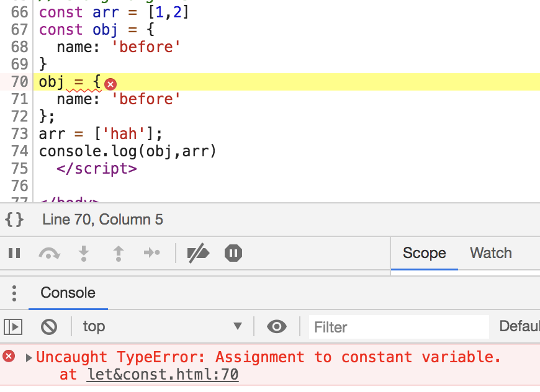Click the pretty print braces icon
The height and width of the screenshot is (392, 540).
14,220
